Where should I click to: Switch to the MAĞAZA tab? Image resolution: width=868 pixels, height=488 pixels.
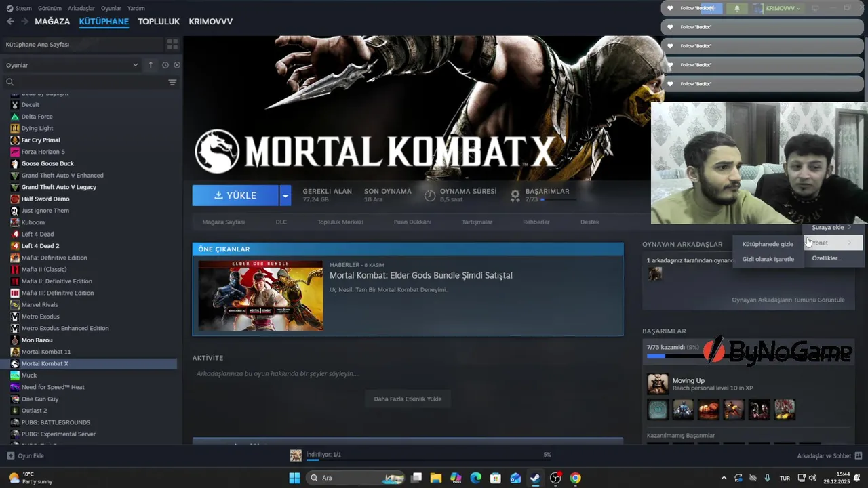click(52, 22)
